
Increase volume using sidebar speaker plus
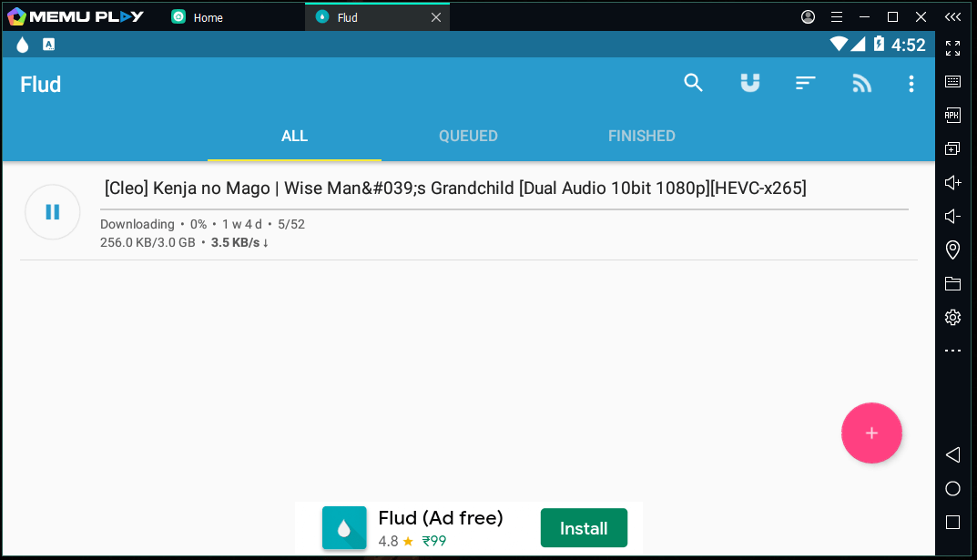coord(952,182)
